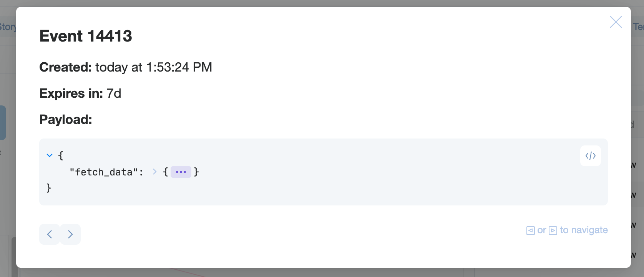Click the 7d expiry value
This screenshot has height=277, width=644.
114,93
